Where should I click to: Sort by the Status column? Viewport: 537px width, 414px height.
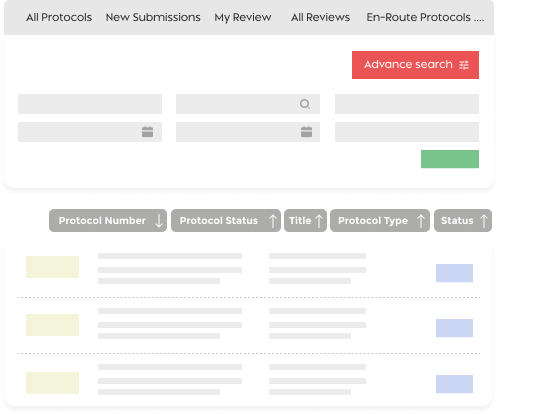point(463,221)
